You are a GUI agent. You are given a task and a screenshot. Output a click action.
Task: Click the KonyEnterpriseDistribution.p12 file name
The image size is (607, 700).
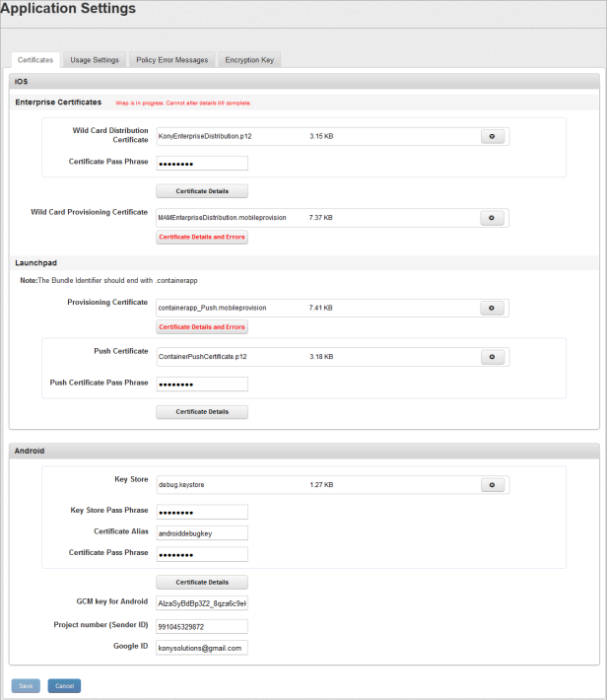tap(205, 137)
